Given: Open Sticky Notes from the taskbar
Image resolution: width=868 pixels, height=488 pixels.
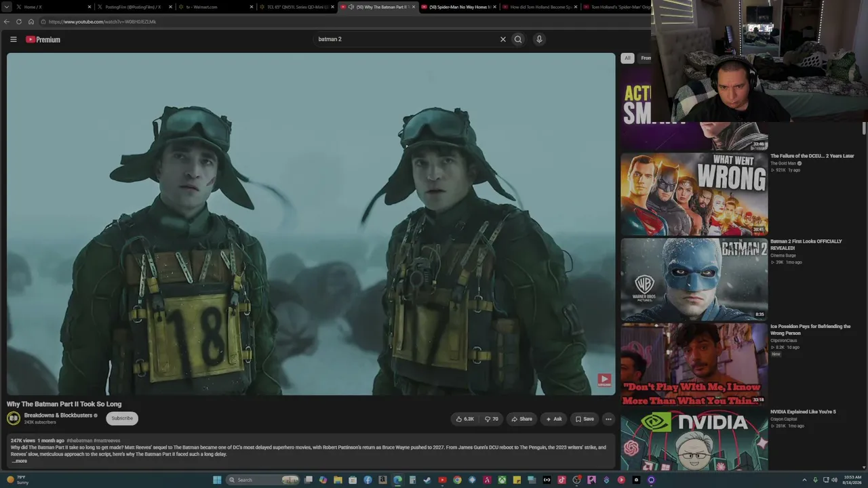Looking at the screenshot, I should [517, 480].
